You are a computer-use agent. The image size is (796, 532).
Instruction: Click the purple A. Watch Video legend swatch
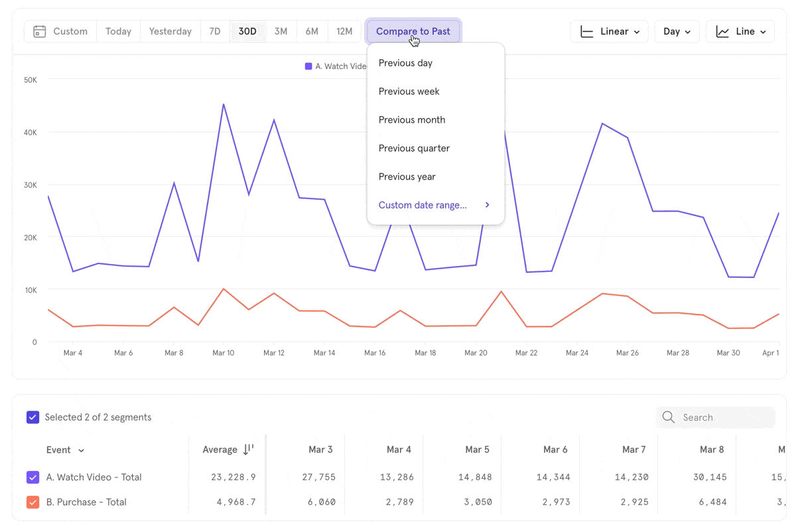tap(308, 66)
